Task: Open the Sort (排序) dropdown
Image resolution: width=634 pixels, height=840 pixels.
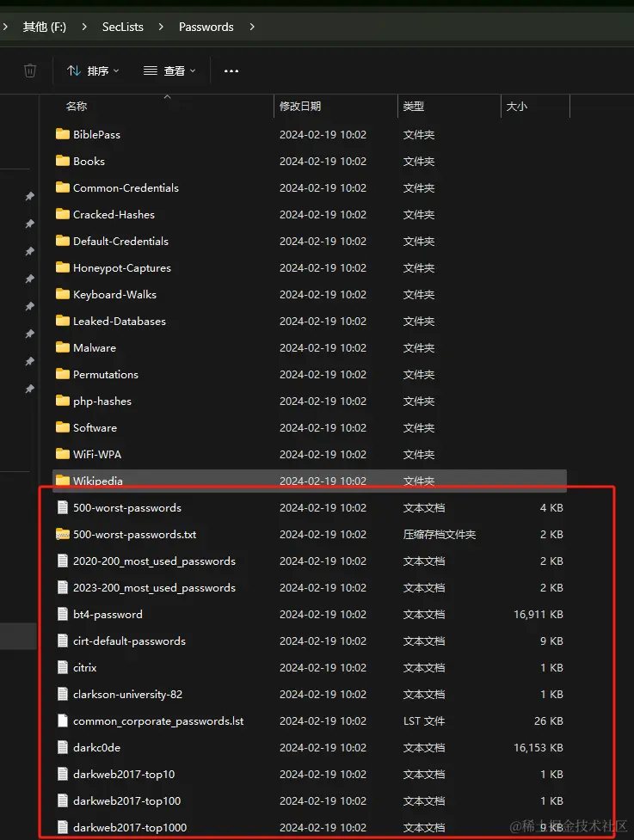Action: point(93,71)
